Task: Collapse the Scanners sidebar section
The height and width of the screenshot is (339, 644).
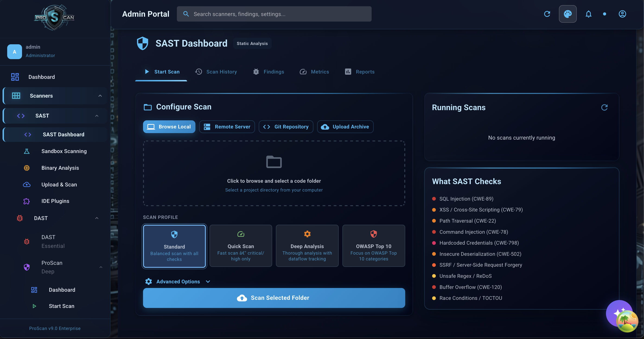Action: tap(100, 96)
